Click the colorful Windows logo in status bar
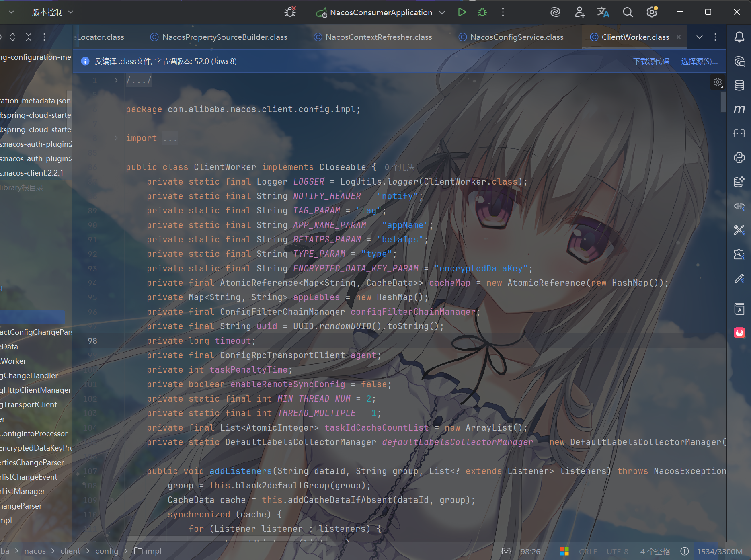The image size is (751, 560). coord(564,551)
